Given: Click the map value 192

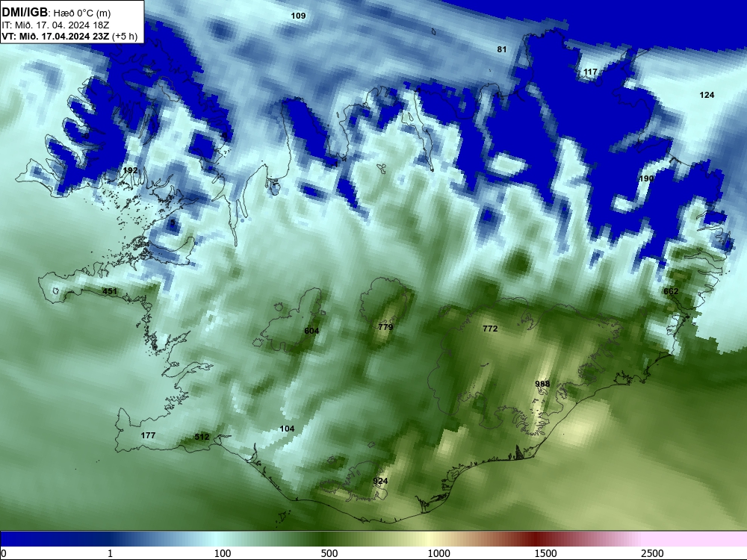Looking at the screenshot, I should click(x=130, y=170).
